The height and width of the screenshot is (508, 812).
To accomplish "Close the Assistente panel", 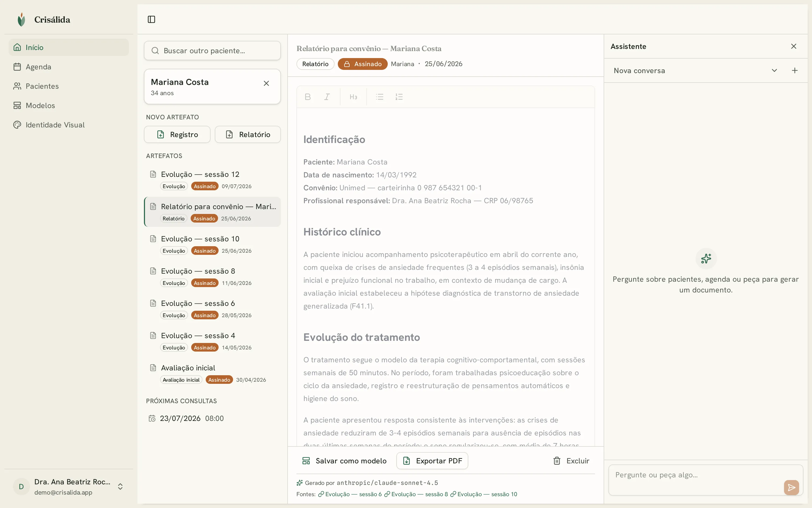I will tap(793, 46).
